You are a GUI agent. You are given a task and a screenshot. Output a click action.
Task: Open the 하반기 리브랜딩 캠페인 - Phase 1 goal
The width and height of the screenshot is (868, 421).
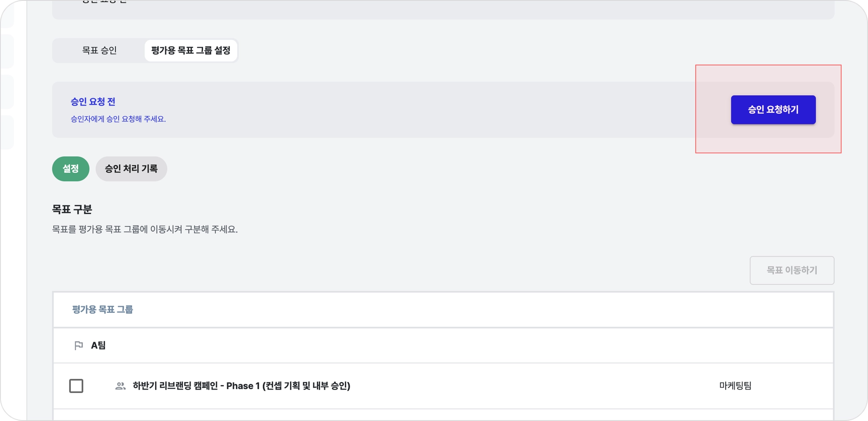click(x=242, y=386)
